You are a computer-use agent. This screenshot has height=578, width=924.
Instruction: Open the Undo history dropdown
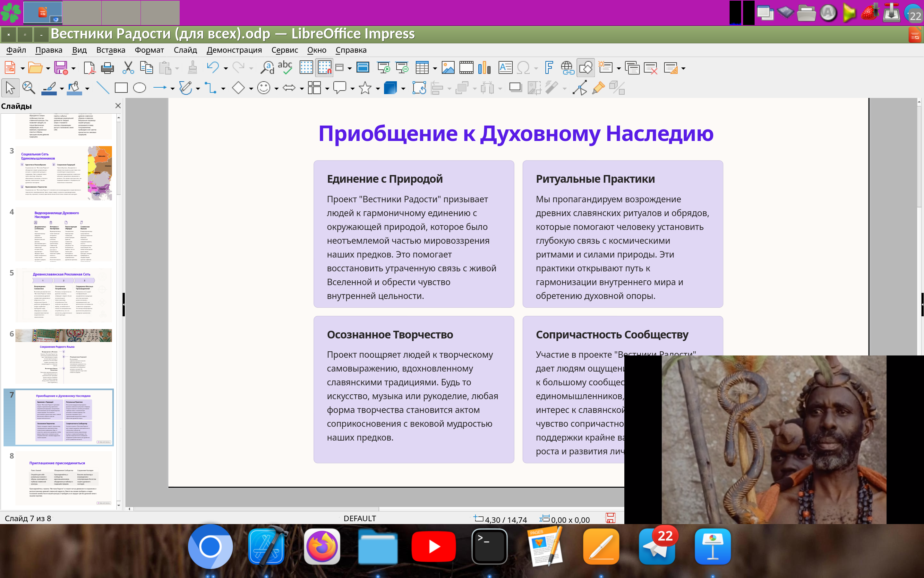(226, 69)
